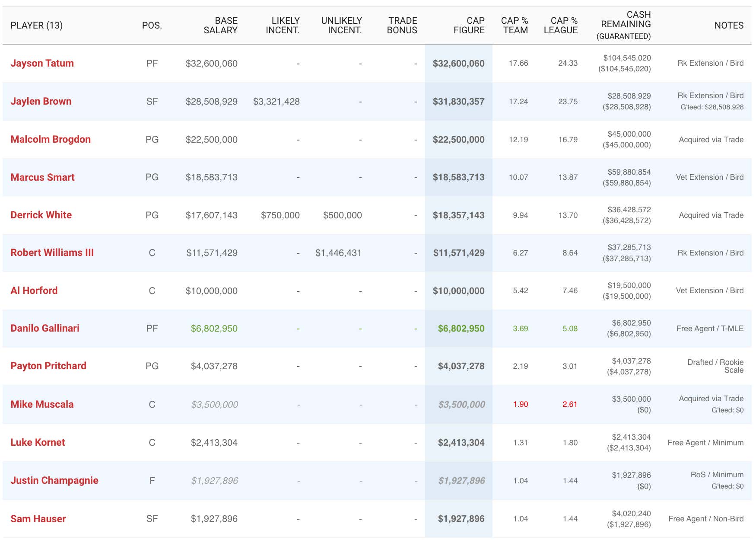Open Marcus Smart's profile link
Viewport: 756px width, 543px height.
42,177
